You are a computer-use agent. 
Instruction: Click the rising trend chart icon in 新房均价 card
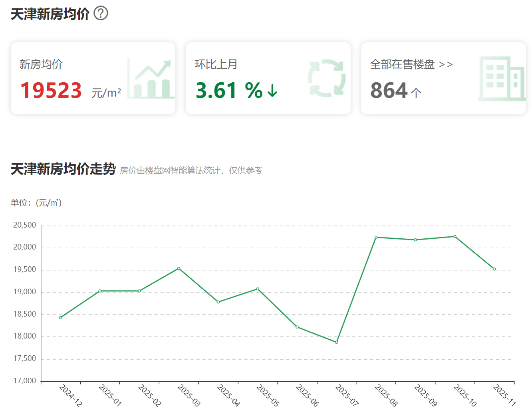[151, 79]
